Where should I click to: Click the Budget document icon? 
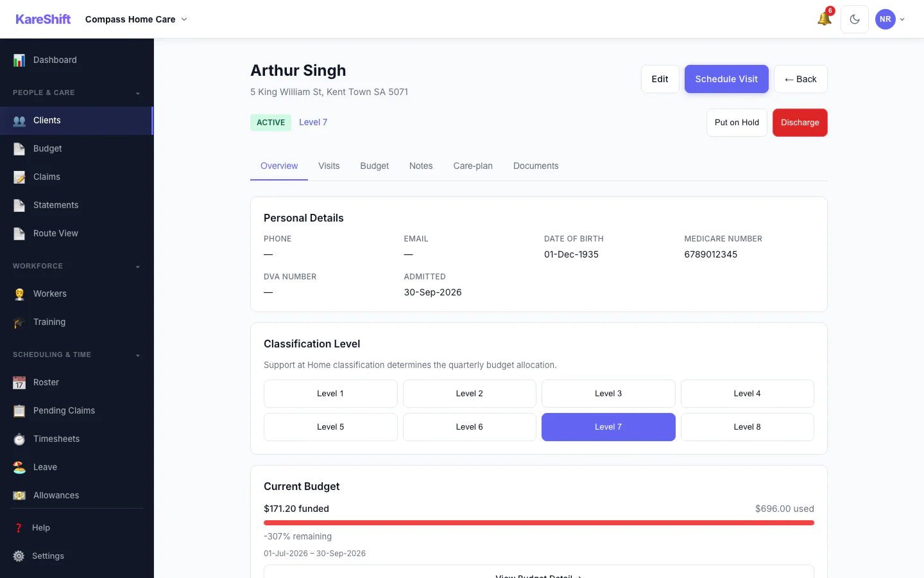19,149
